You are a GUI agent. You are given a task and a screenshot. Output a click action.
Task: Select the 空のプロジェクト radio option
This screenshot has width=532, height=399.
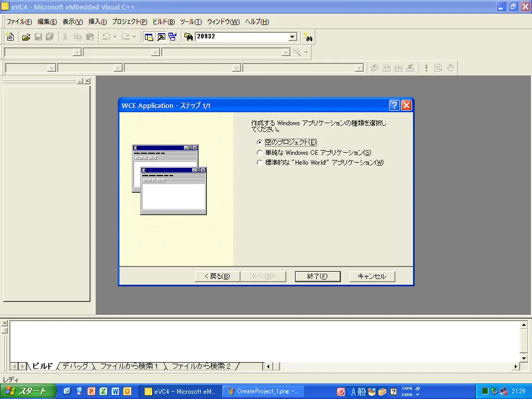[260, 142]
